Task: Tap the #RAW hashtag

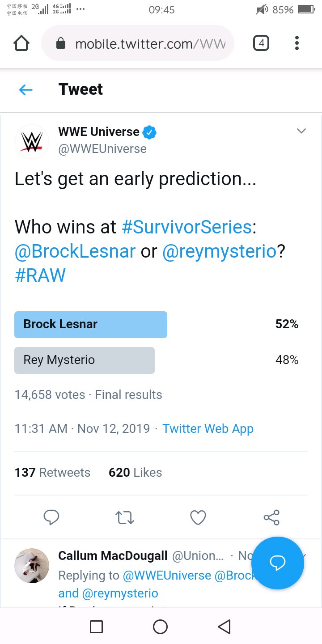Action: 40,275
